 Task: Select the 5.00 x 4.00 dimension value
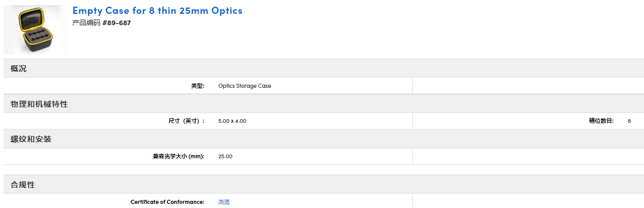(x=232, y=121)
